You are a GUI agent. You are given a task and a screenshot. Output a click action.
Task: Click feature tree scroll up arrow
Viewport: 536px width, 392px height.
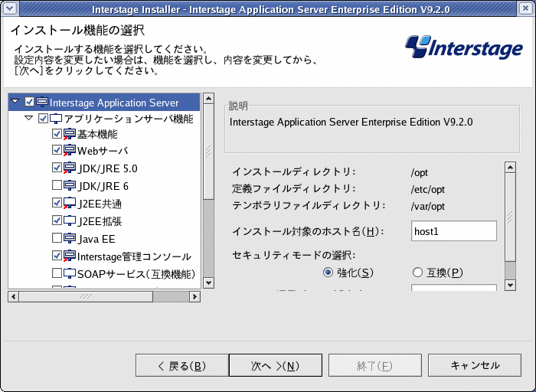click(x=208, y=99)
